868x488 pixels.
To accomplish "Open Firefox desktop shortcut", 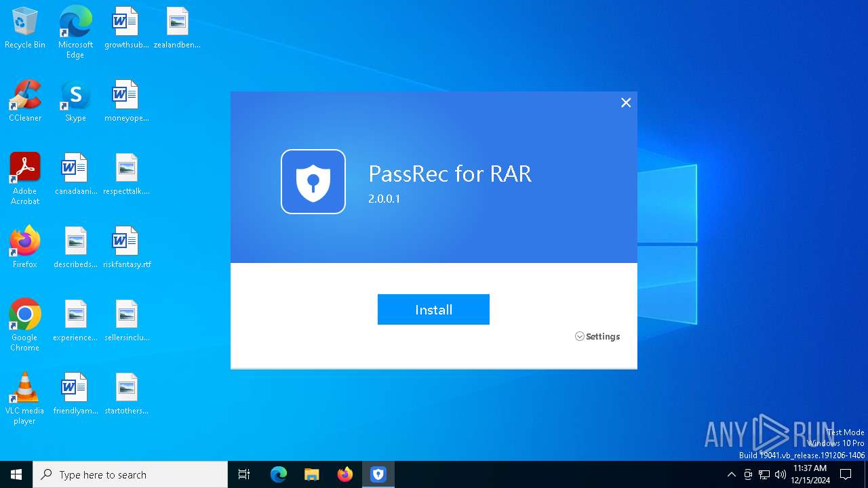I will 25,248.
